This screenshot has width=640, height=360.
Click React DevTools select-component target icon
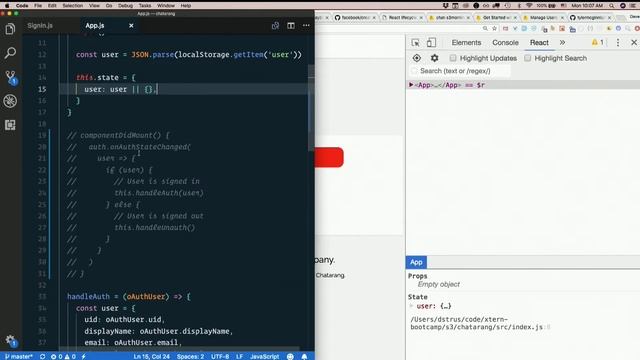pos(416,58)
